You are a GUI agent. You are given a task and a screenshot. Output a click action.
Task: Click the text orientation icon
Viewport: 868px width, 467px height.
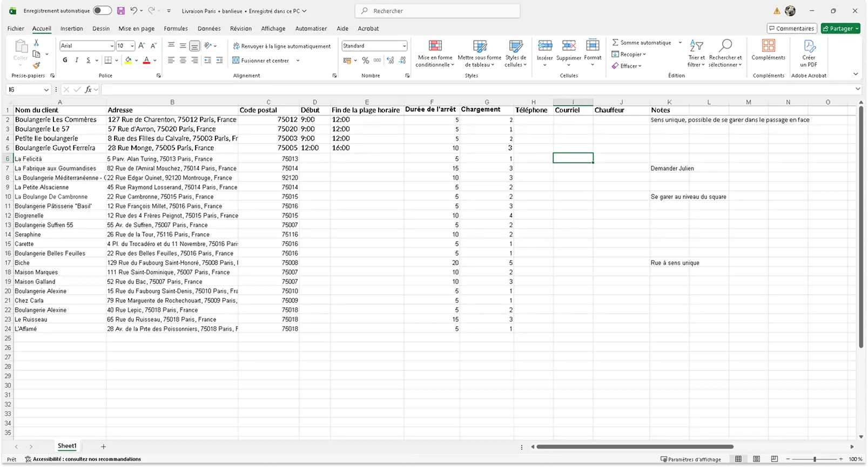pyautogui.click(x=208, y=46)
